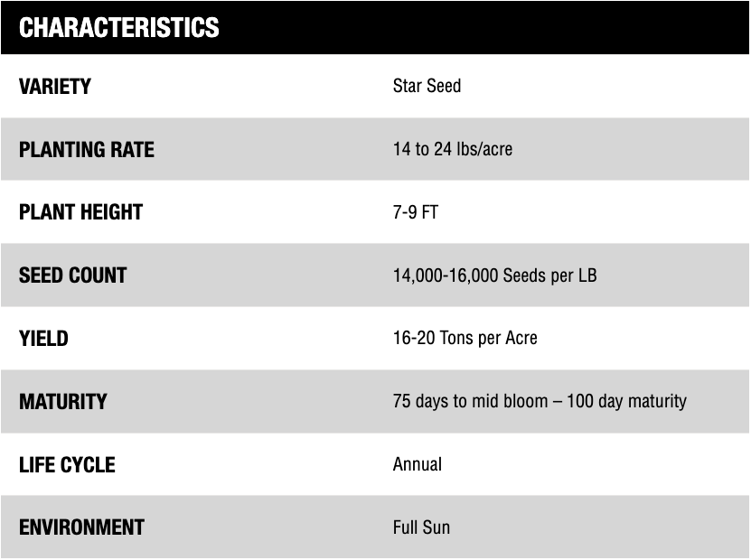Click the PLANTING RATE label
This screenshot has height=560, width=751.
click(87, 150)
